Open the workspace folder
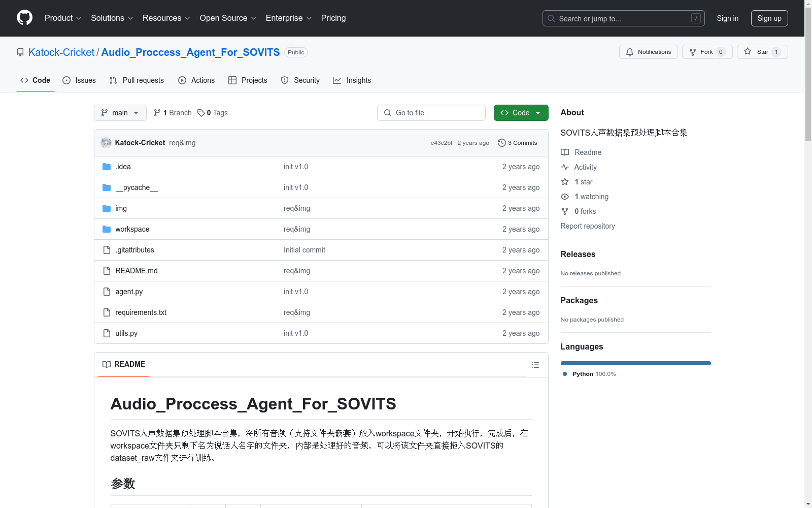This screenshot has width=812, height=508. coord(132,229)
